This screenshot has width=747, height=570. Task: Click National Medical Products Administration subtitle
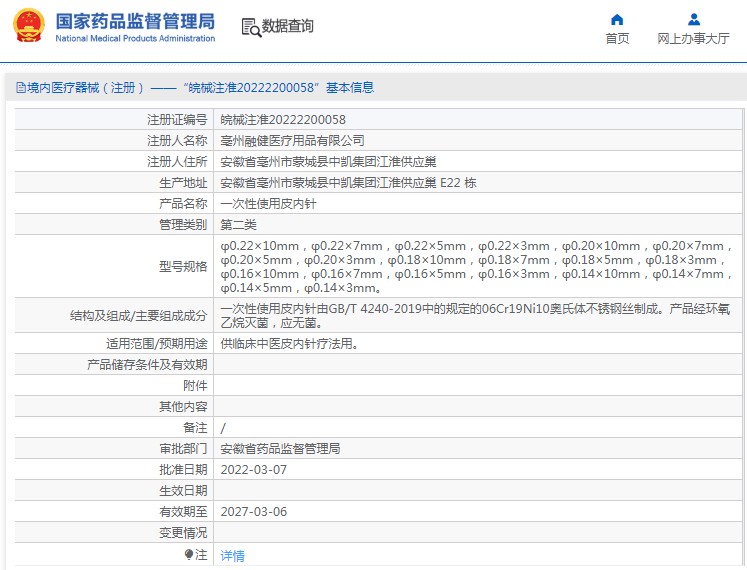tap(135, 39)
